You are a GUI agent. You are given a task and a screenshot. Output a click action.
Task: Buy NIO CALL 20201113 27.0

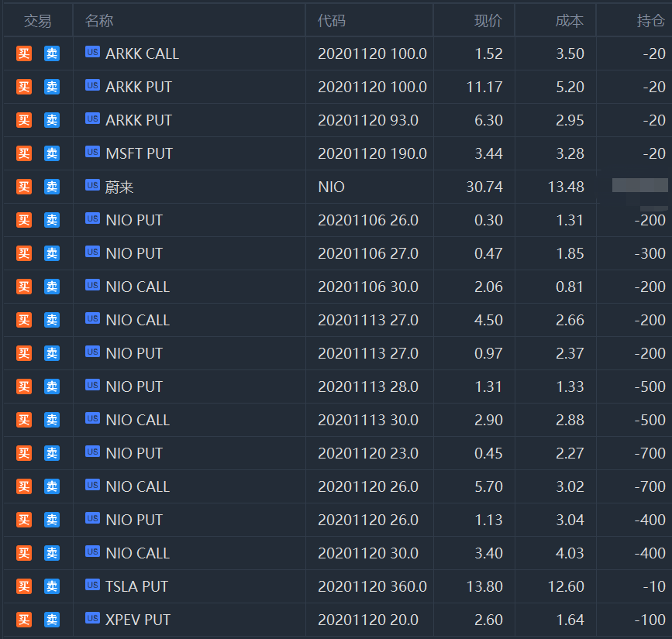tap(24, 320)
